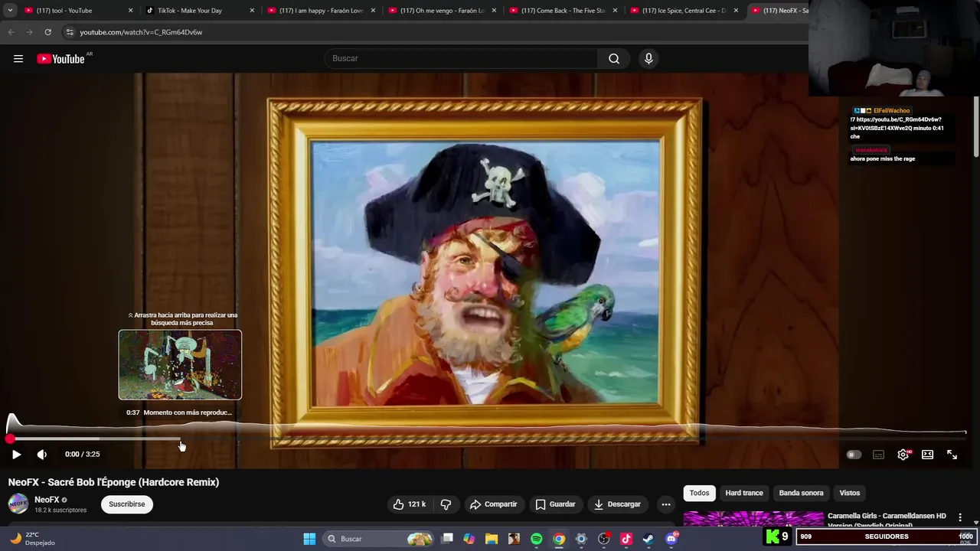Save the video with Guardar
The image size is (980, 551).
click(556, 504)
